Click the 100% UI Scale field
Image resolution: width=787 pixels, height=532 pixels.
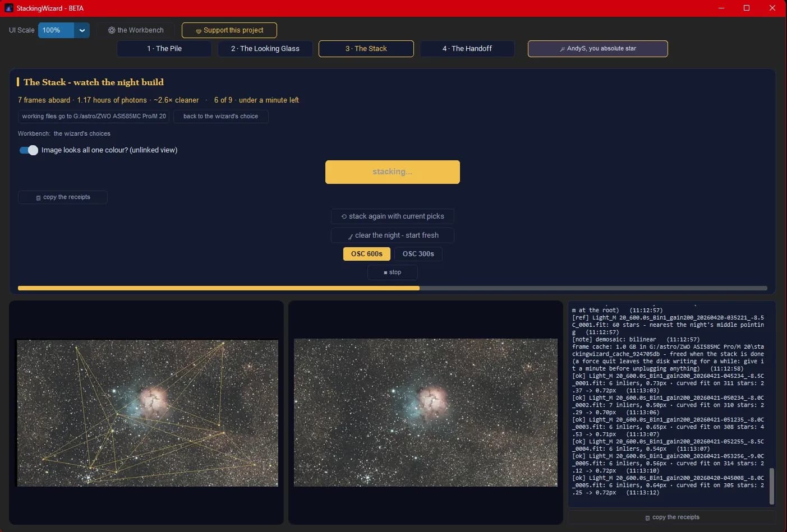point(56,30)
